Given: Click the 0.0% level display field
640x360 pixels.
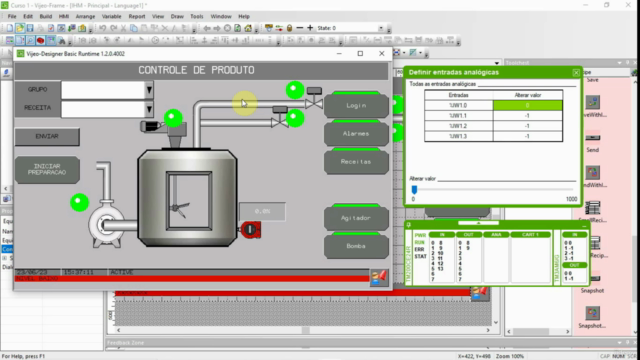Looking at the screenshot, I should (262, 211).
